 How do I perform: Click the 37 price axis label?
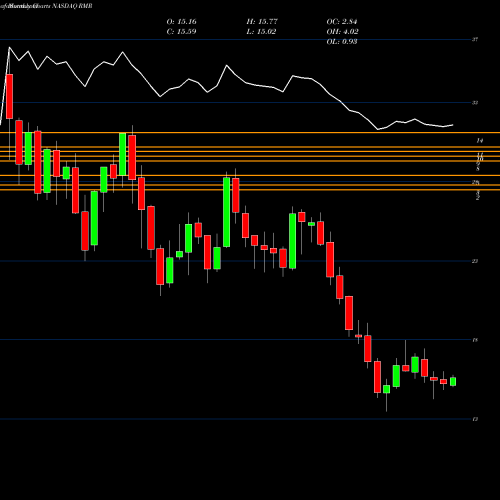click(475, 39)
